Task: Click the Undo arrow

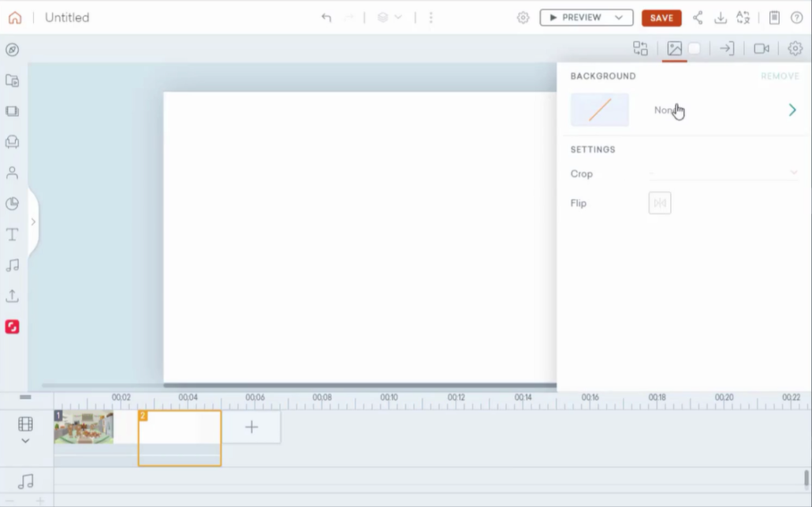Action: (326, 17)
